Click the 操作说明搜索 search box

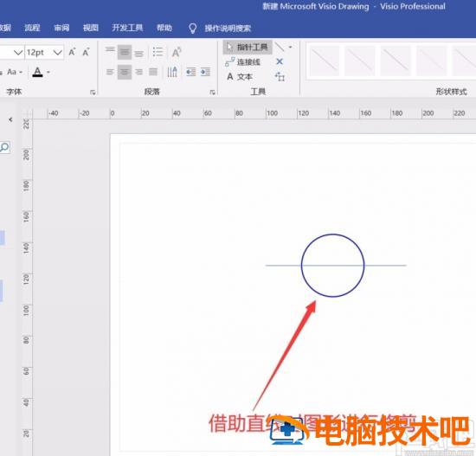[x=228, y=29]
